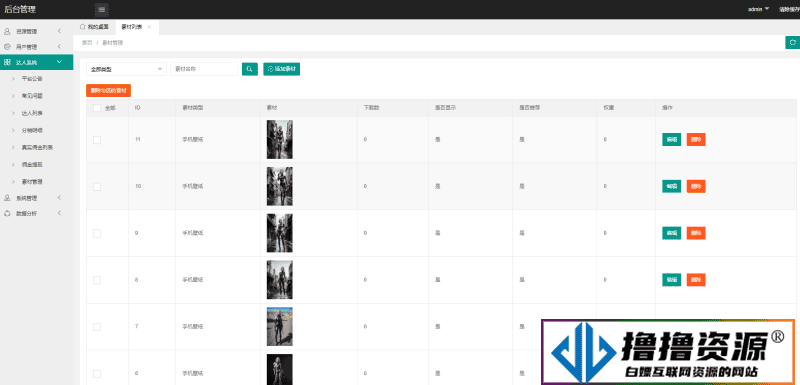Close the 素材列表 tab with its X
Image resolution: width=800 pixels, height=385 pixels.
[149, 27]
